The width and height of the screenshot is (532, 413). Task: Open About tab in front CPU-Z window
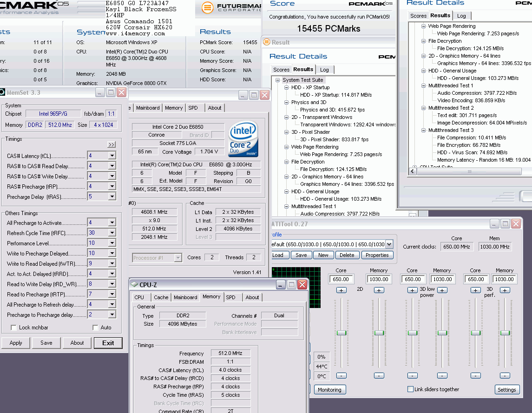tap(252, 297)
